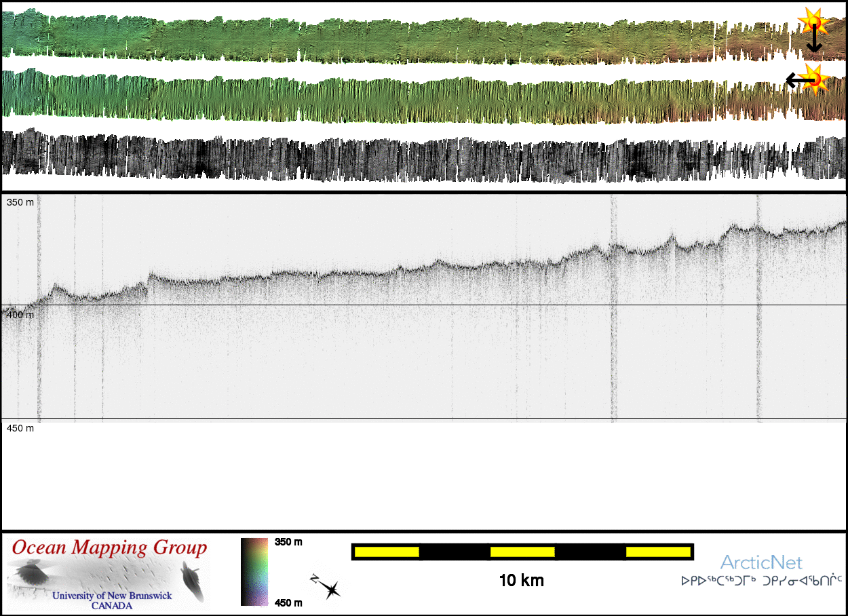The height and width of the screenshot is (616, 848).
Task: Click the ship silhouette in the logo
Action: (192, 581)
